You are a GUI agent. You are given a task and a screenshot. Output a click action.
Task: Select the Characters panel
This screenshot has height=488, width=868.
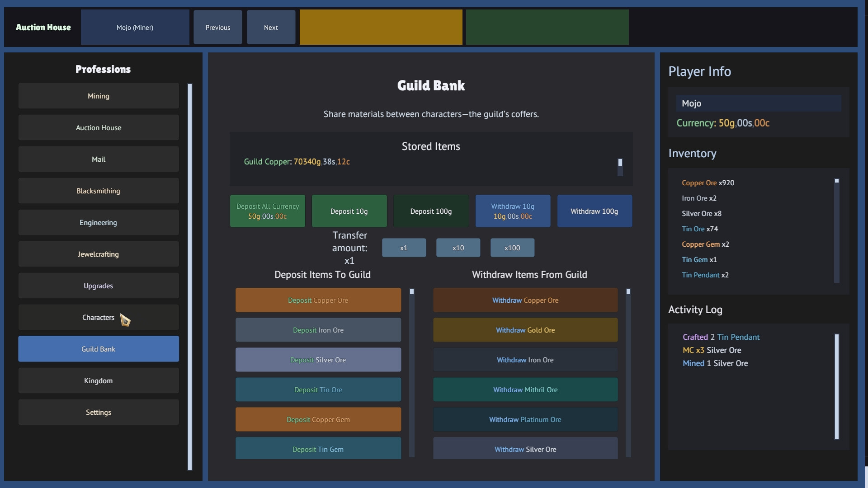pos(98,317)
